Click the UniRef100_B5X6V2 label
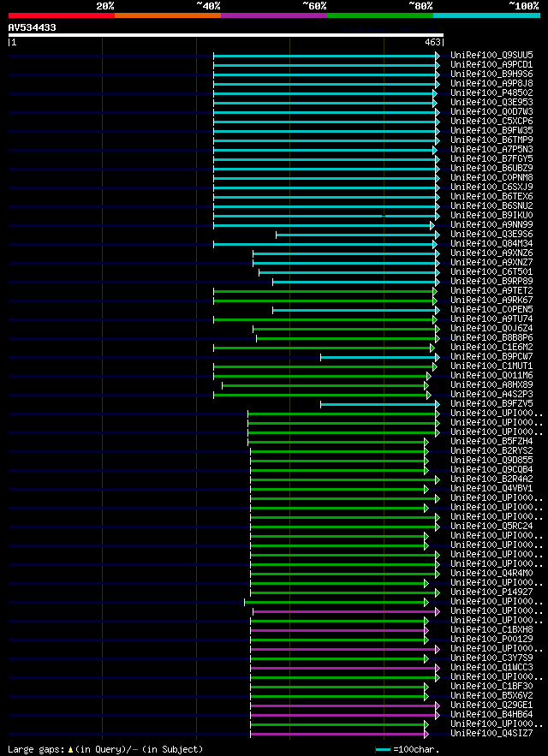 click(x=491, y=696)
